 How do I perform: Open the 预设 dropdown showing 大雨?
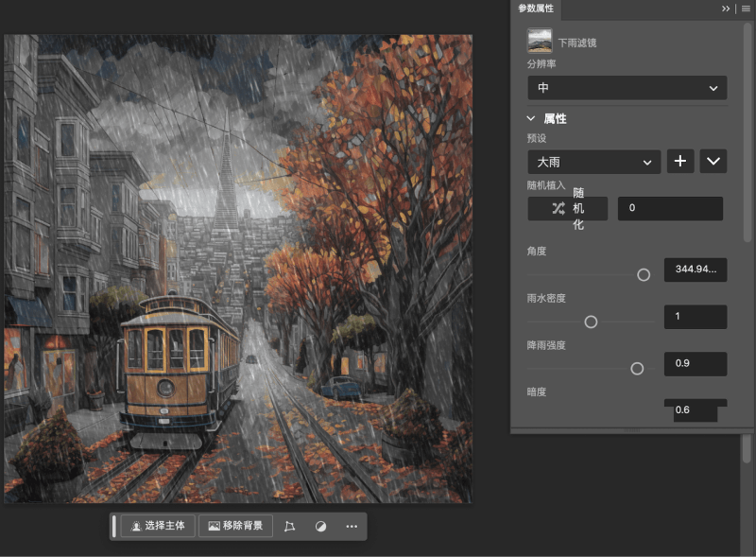point(593,161)
